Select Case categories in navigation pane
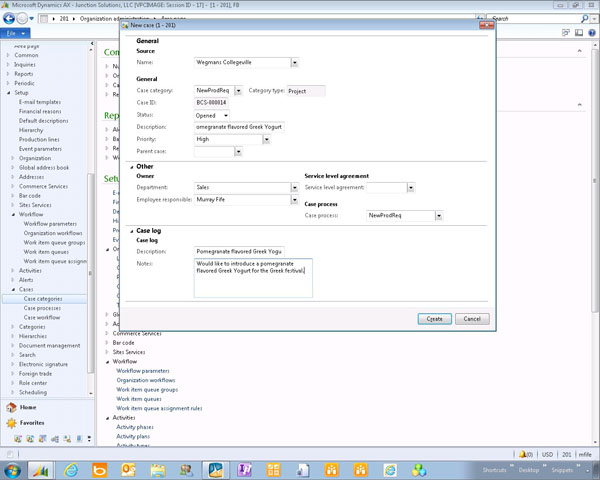600x480 pixels. pyautogui.click(x=43, y=299)
